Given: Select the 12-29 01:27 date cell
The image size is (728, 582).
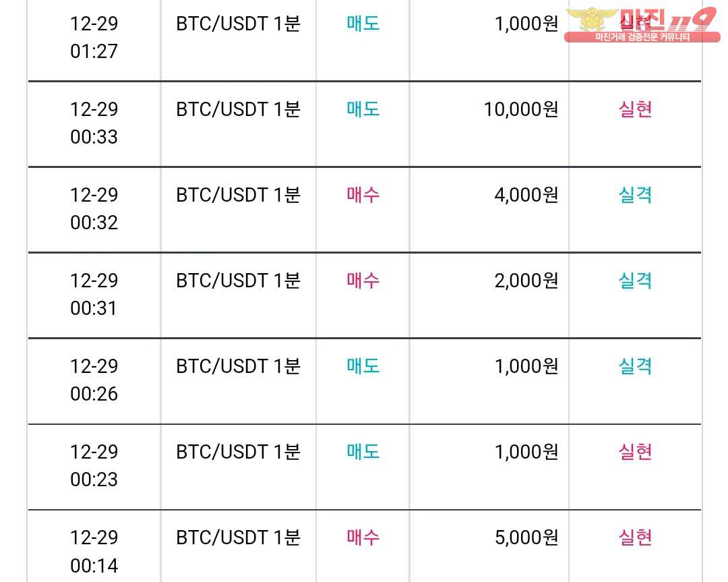Looking at the screenshot, I should (94, 38).
